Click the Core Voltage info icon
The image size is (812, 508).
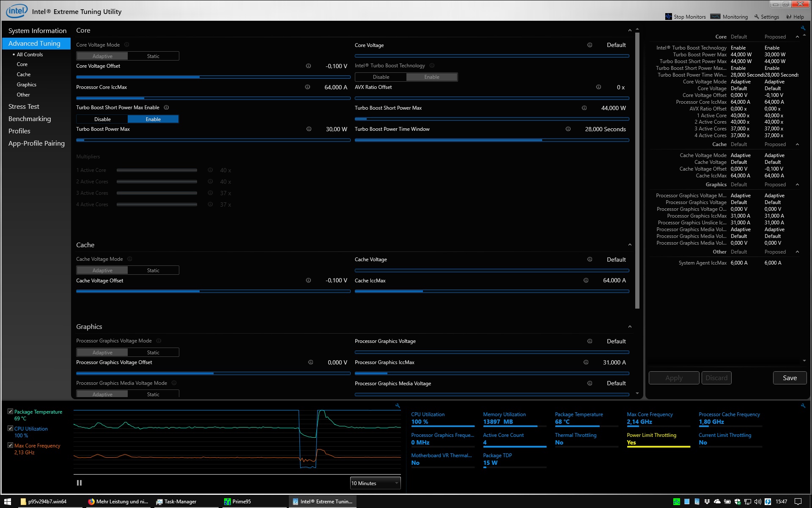pos(590,45)
